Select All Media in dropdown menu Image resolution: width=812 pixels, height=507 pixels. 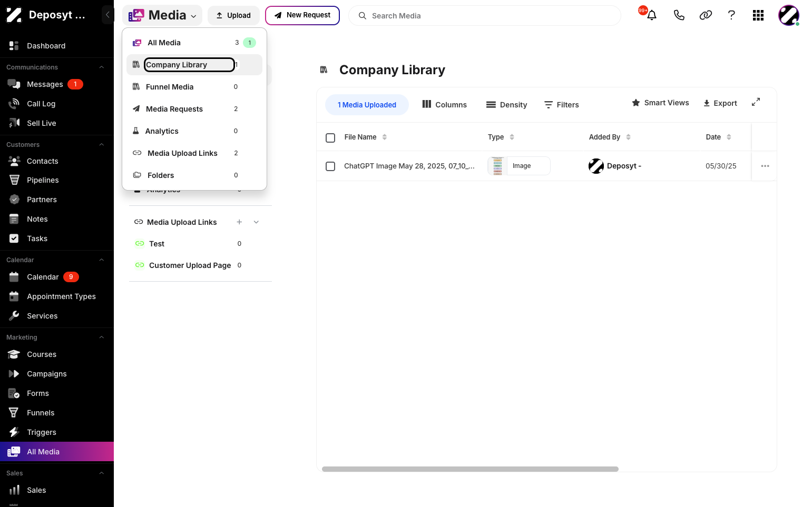tap(194, 43)
